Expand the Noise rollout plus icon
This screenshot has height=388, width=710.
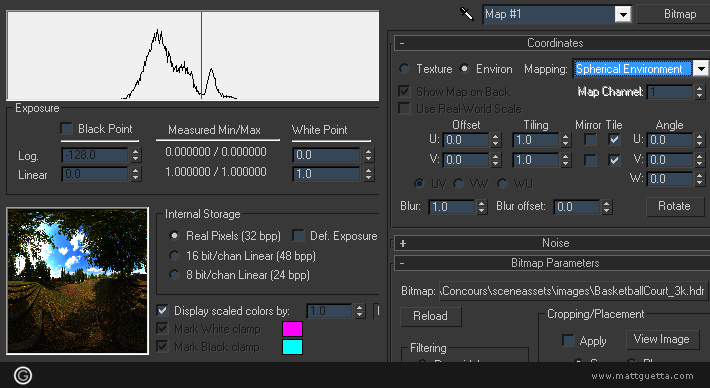point(403,243)
